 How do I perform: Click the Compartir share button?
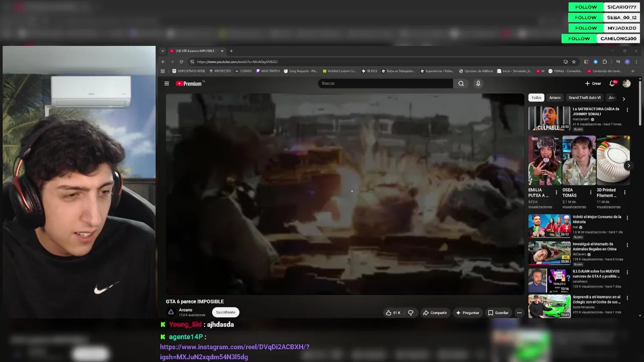[435, 313]
